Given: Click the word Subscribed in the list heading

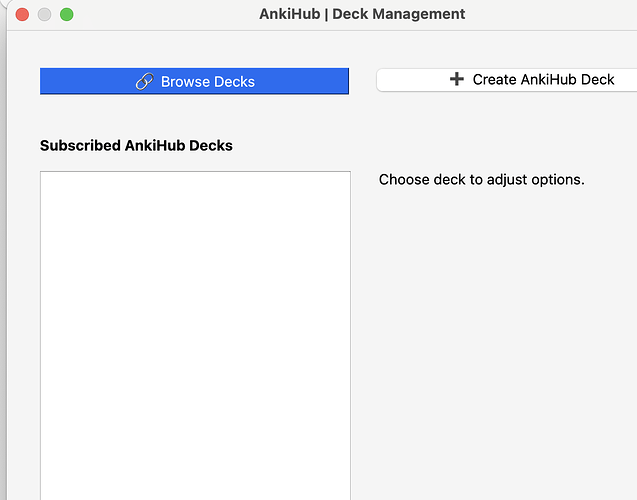Looking at the screenshot, I should [80, 146].
